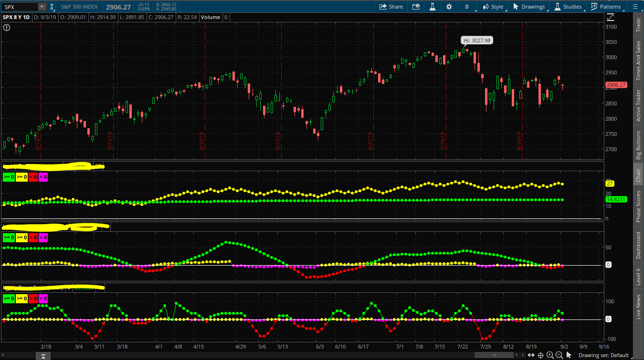
Task: Open the D timeframe selector
Action: 467,7
